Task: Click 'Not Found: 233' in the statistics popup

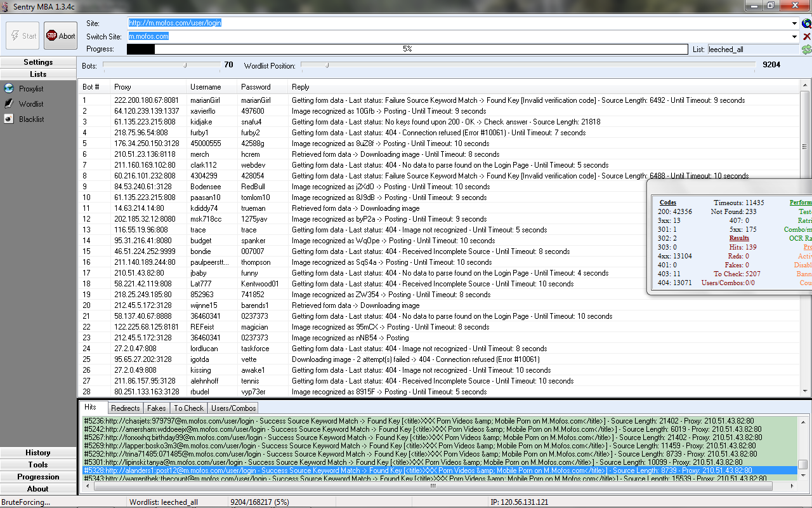Action: (733, 211)
